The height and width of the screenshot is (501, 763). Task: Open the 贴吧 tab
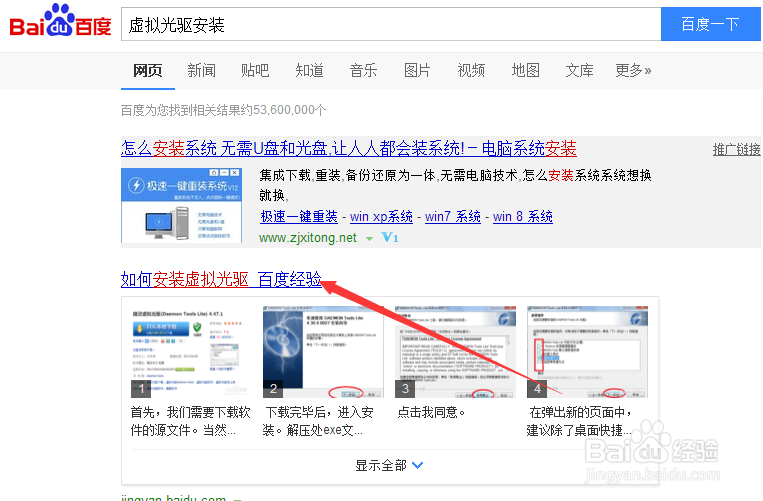(255, 71)
